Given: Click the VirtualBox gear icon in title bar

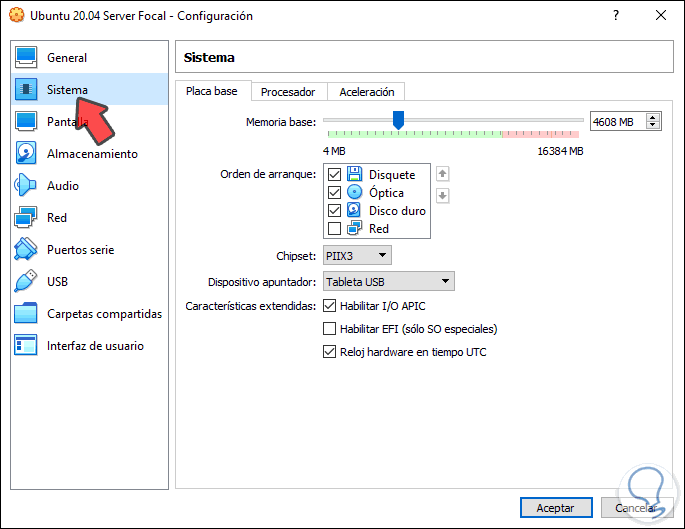Looking at the screenshot, I should coord(17,15).
